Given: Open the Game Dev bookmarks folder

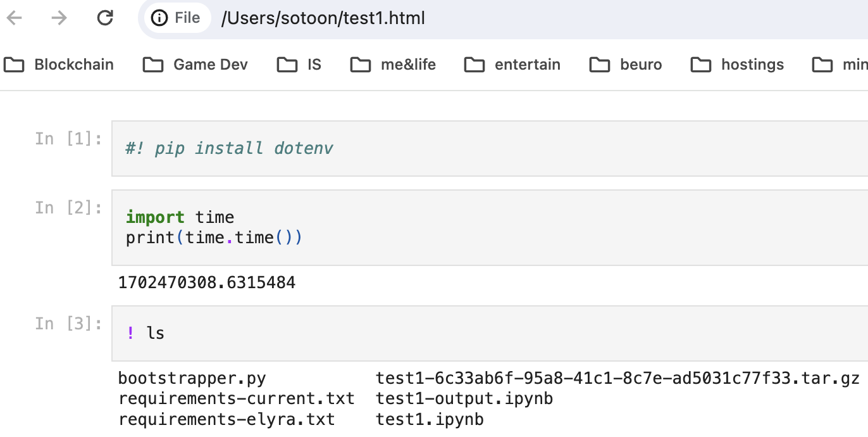Looking at the screenshot, I should point(195,65).
